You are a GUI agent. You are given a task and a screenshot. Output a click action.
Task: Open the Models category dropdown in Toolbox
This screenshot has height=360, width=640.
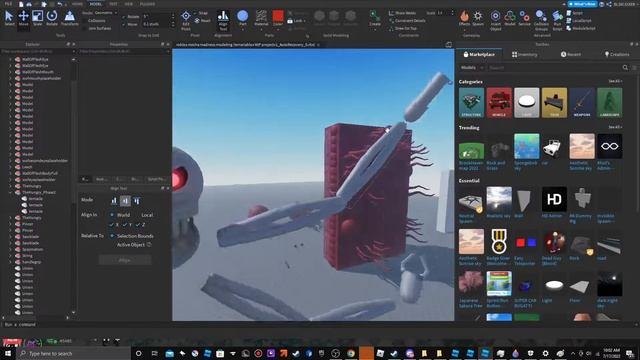point(472,68)
